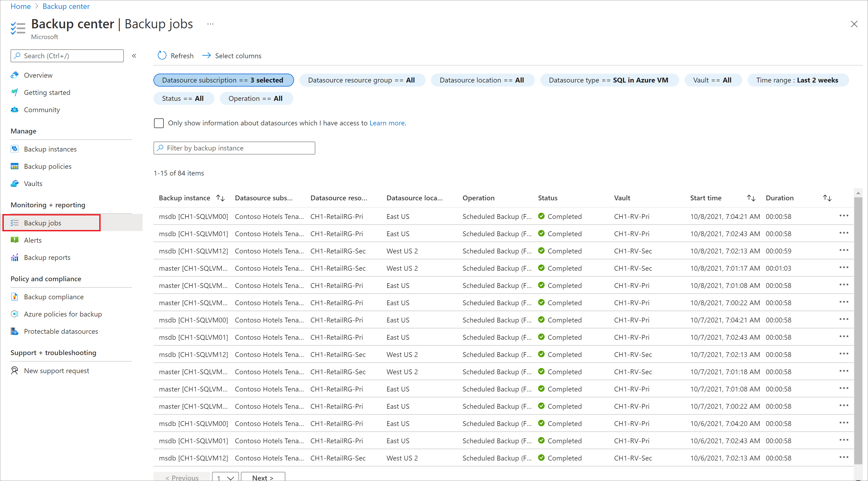Image resolution: width=868 pixels, height=481 pixels.
Task: Click the Filter by backup instance input field
Action: click(234, 148)
